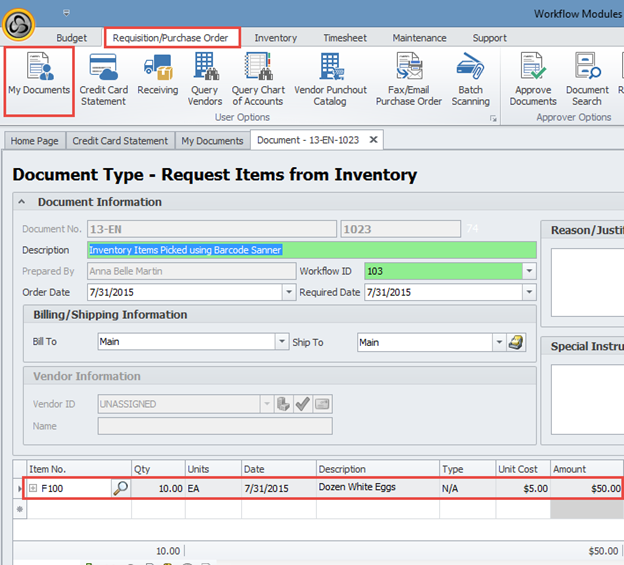Expand the Bill To dropdown
This screenshot has height=565, width=624.
281,342
